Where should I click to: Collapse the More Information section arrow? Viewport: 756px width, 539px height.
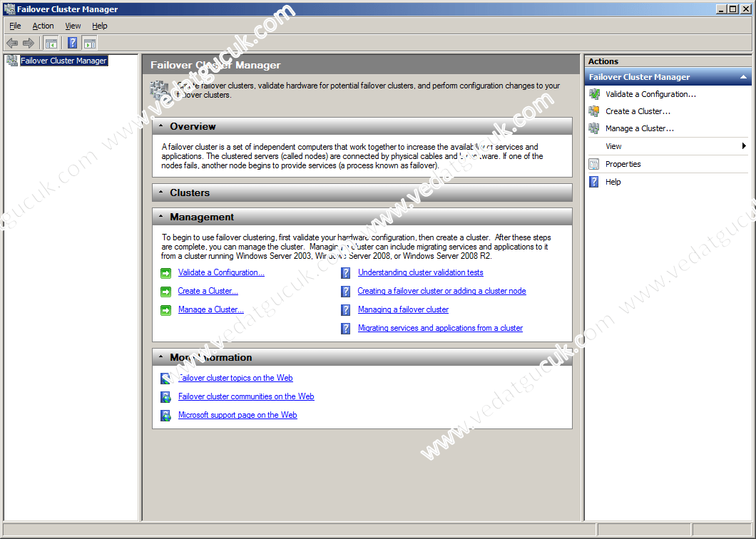161,357
